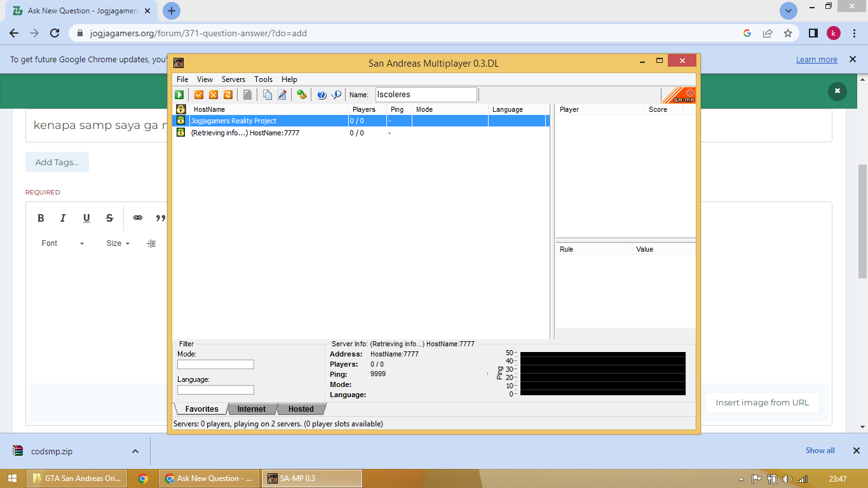Click the Italic button in forum editor
The height and width of the screenshot is (488, 868).
pos(63,218)
